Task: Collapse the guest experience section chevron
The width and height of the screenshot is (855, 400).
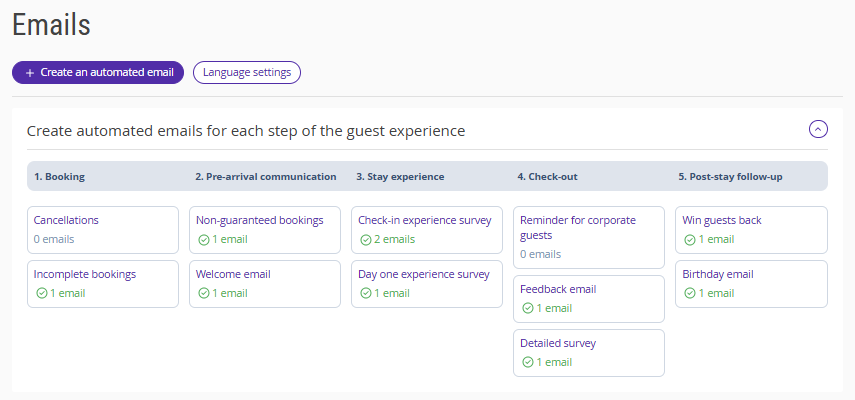Action: click(x=818, y=129)
